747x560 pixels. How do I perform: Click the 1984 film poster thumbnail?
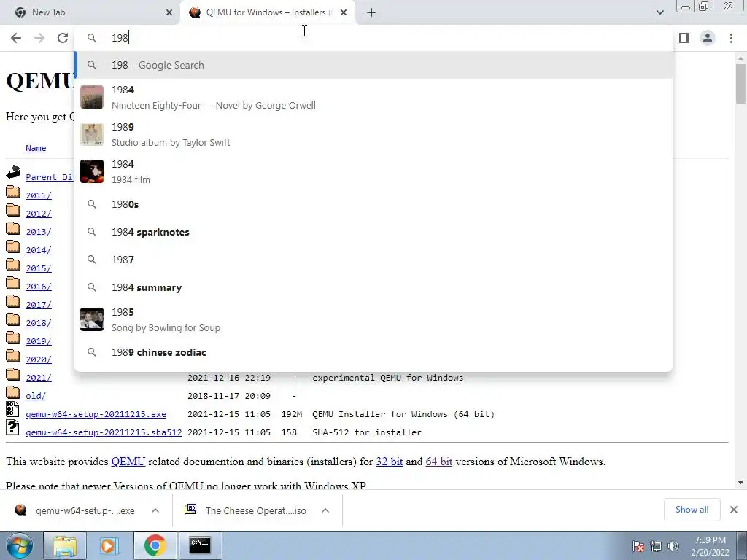tap(92, 171)
